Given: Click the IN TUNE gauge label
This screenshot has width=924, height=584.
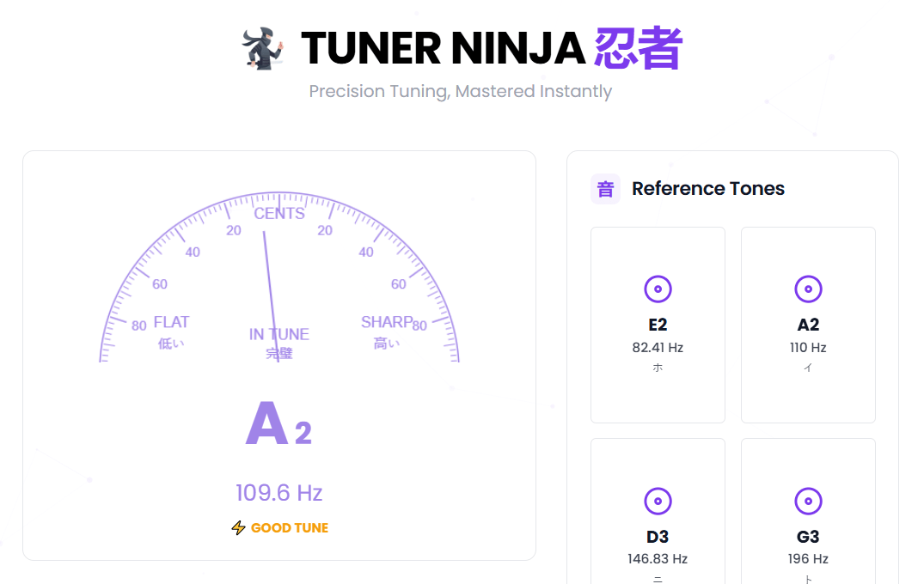Looking at the screenshot, I should click(x=278, y=334).
